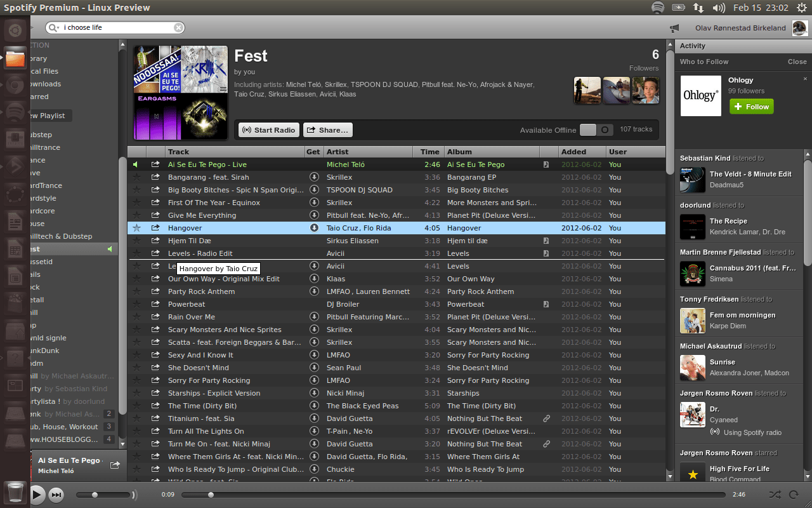Clear the search field with the X icon
The height and width of the screenshot is (508, 812).
coord(178,27)
